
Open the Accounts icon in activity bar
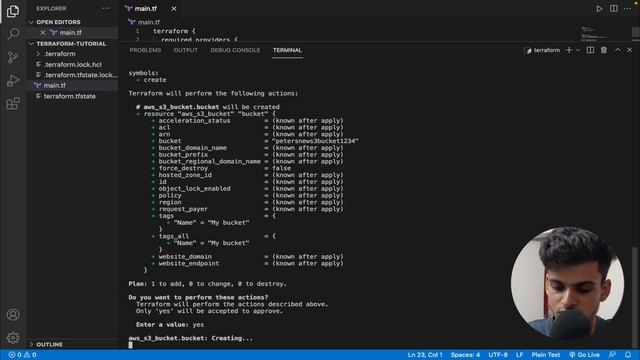[13, 315]
